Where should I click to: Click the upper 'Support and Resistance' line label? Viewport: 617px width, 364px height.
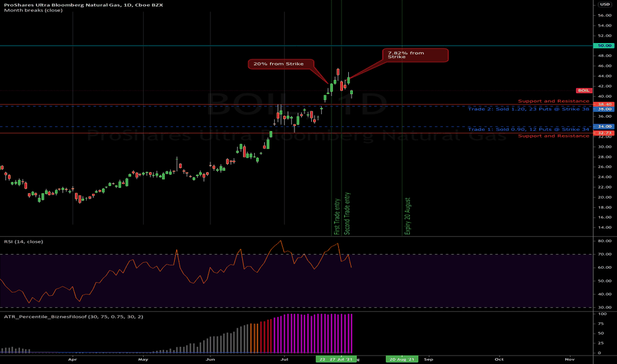click(x=553, y=101)
